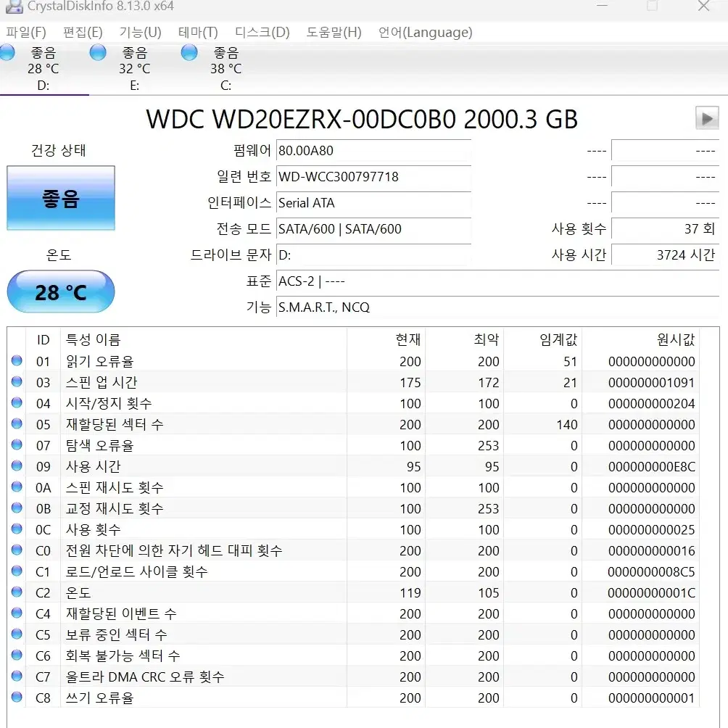Click status icon for C5 보류 중인 섹터 수
Viewport: 728px width, 728px height.
coord(17,634)
